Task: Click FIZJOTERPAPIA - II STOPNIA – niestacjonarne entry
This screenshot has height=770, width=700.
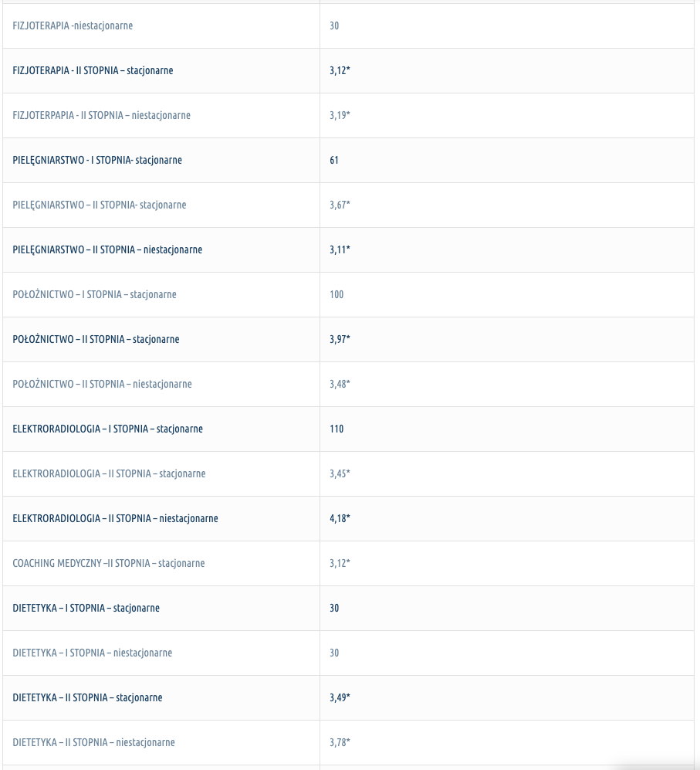Action: (102, 115)
